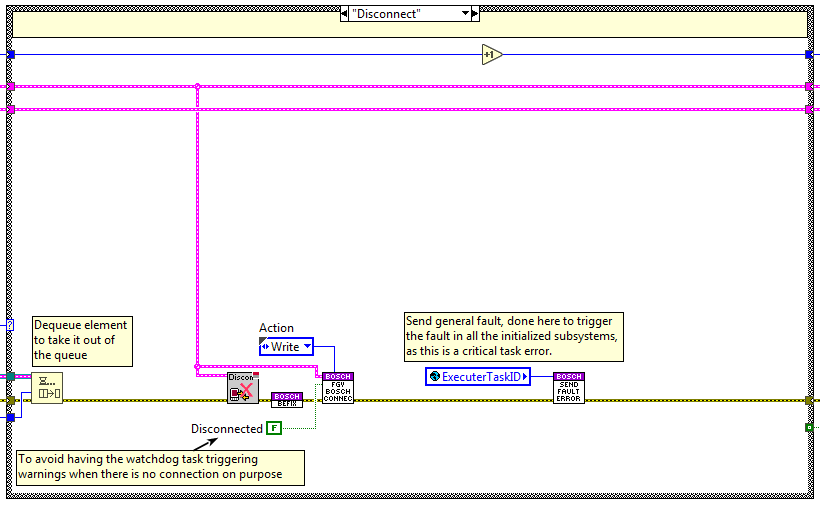Select the Dequeue Element function node

pos(47,388)
